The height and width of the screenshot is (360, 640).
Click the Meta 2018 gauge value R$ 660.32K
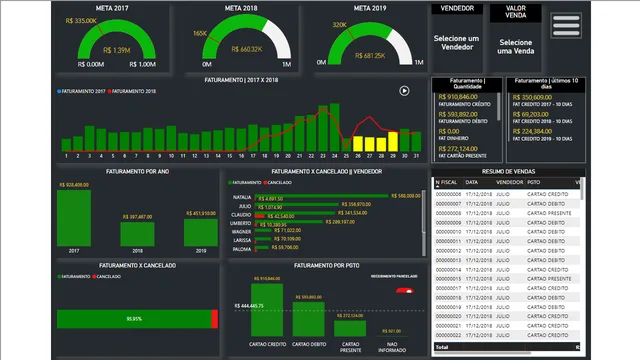pos(247,49)
